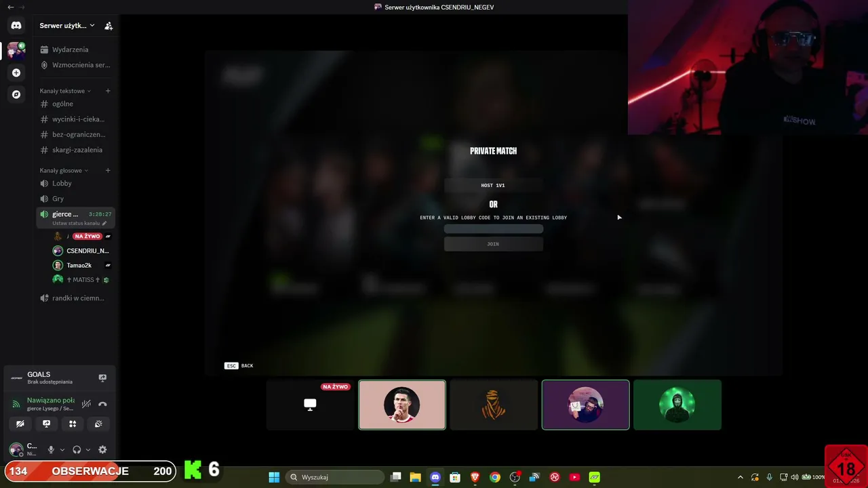Select the NA ŻYWO screen share tile

(x=310, y=405)
